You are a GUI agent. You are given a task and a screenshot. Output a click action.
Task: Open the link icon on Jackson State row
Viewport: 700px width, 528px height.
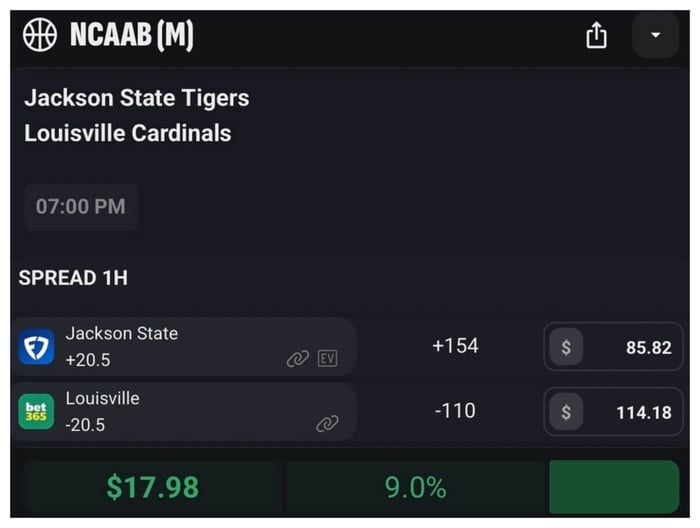pyautogui.click(x=297, y=359)
